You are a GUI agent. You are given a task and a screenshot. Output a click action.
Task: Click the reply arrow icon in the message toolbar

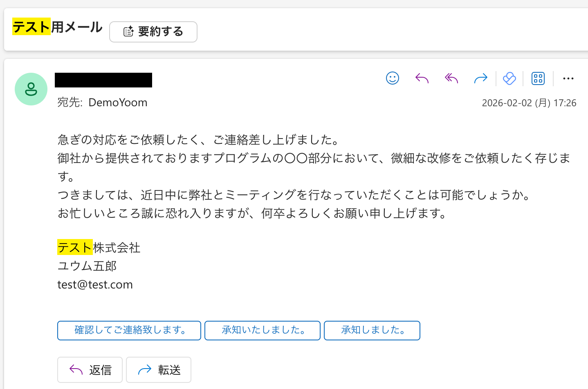[x=422, y=78]
